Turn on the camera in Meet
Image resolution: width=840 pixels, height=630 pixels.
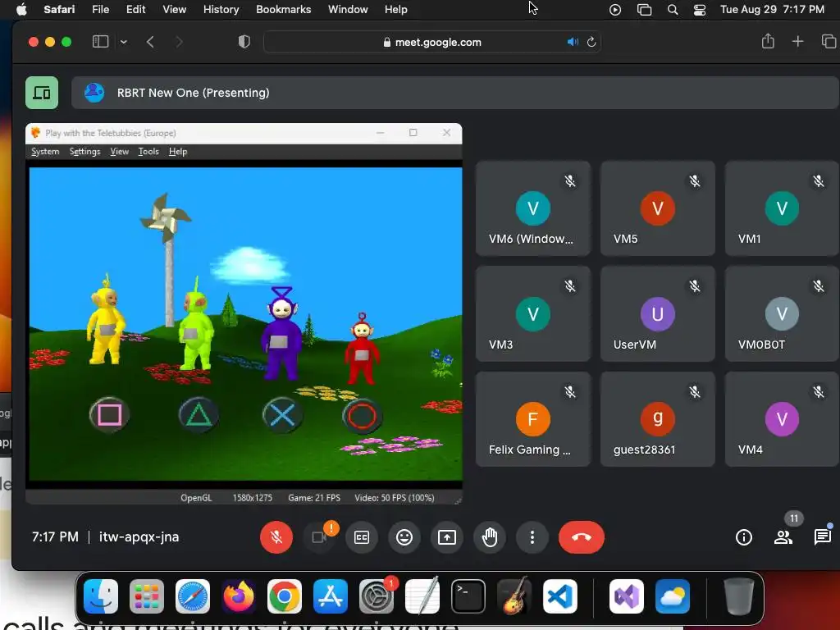[x=319, y=536]
